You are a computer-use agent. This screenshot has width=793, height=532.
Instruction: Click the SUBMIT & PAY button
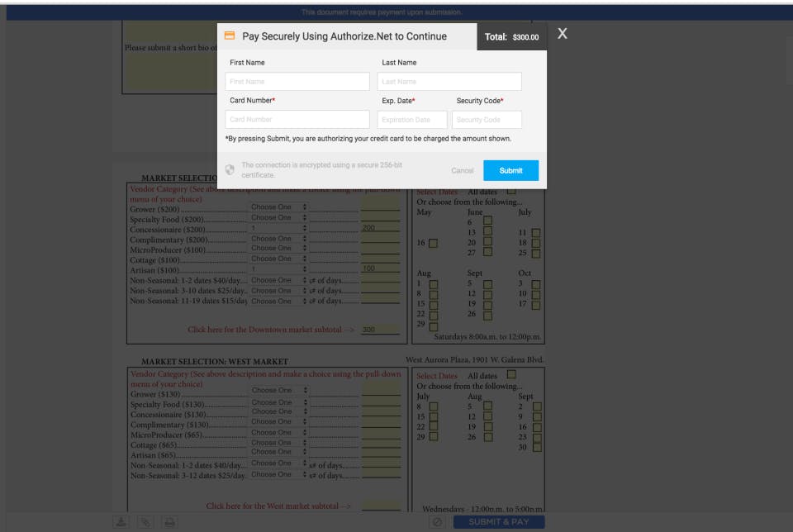click(499, 522)
